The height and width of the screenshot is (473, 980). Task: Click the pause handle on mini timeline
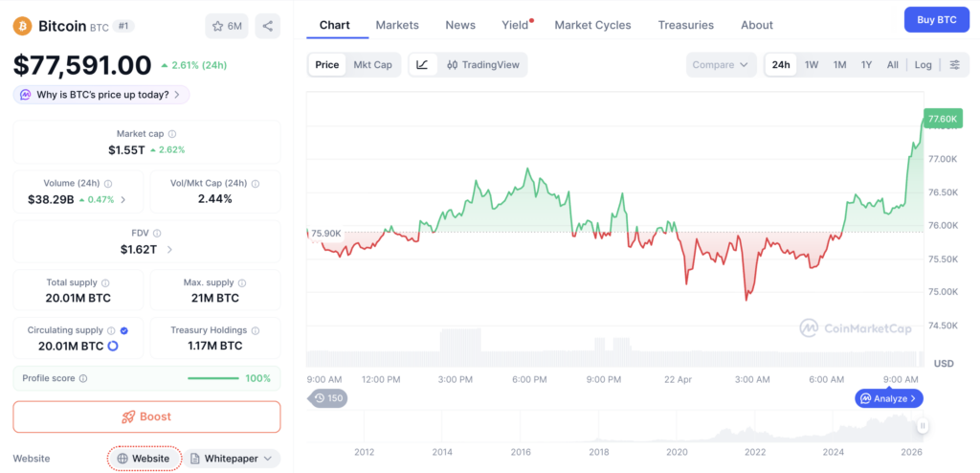923,426
